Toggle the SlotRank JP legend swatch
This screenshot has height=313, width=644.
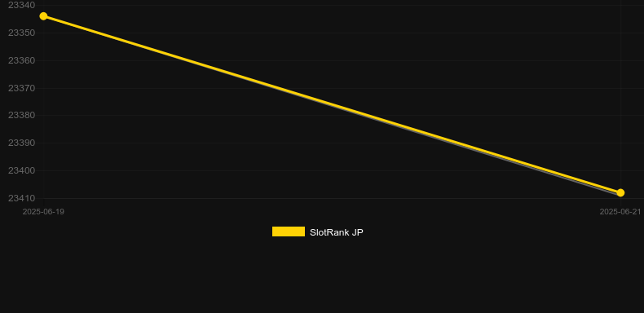289,231
